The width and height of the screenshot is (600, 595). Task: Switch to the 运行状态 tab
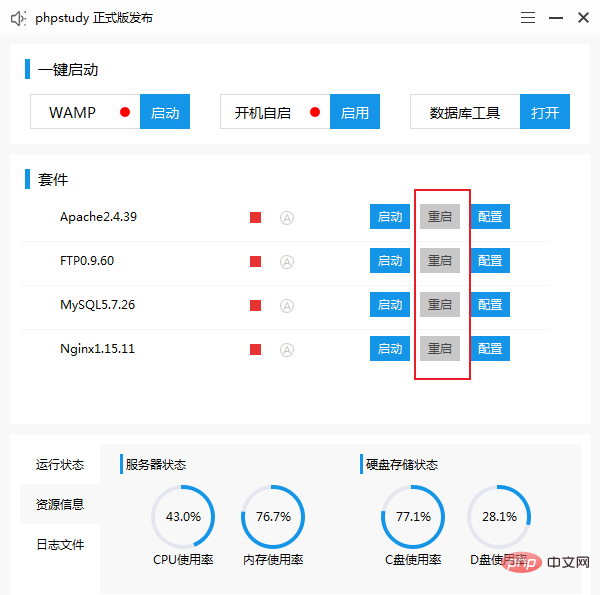(x=60, y=465)
